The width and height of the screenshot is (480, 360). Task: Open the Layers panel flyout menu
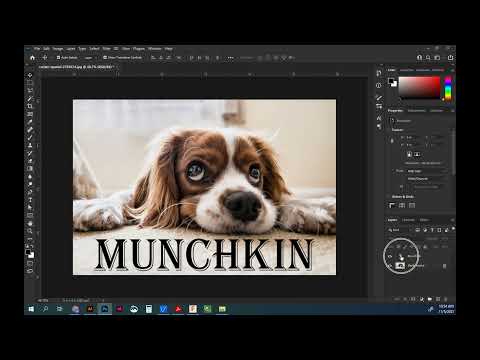point(452,220)
